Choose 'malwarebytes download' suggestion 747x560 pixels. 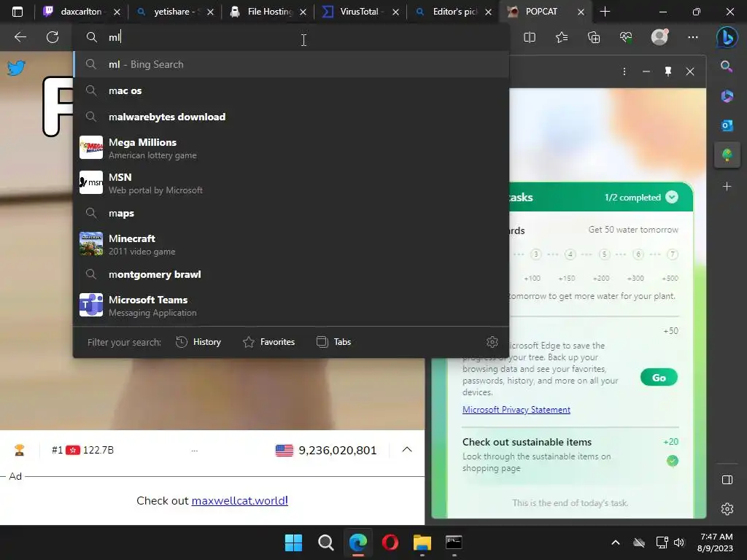pyautogui.click(x=291, y=117)
